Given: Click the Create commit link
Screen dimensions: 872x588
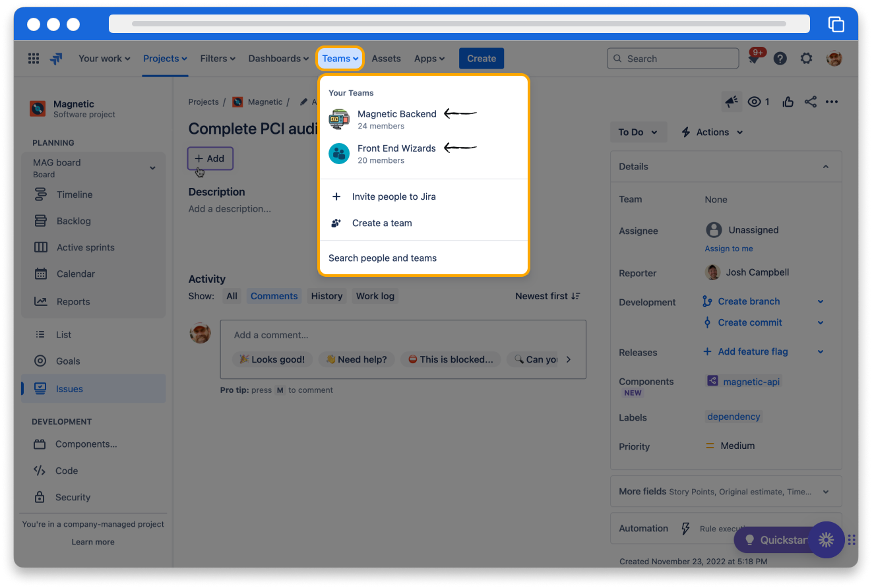Looking at the screenshot, I should (750, 322).
